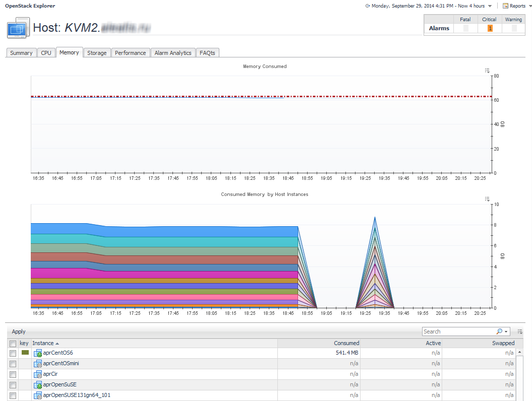Toggle the select-all header checkbox
Image resolution: width=532 pixels, height=401 pixels.
(13, 343)
